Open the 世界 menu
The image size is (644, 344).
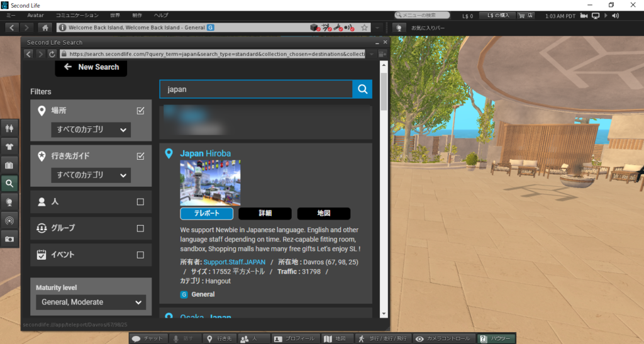[x=115, y=15]
